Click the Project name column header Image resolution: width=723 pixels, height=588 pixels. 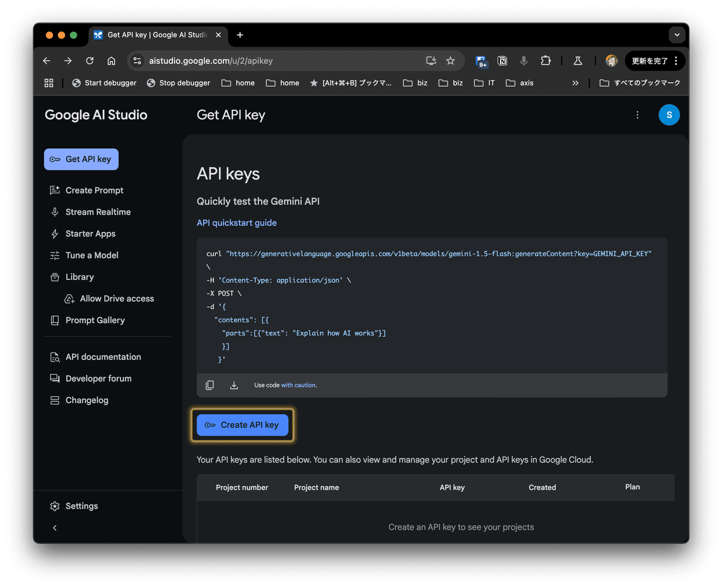coord(316,487)
